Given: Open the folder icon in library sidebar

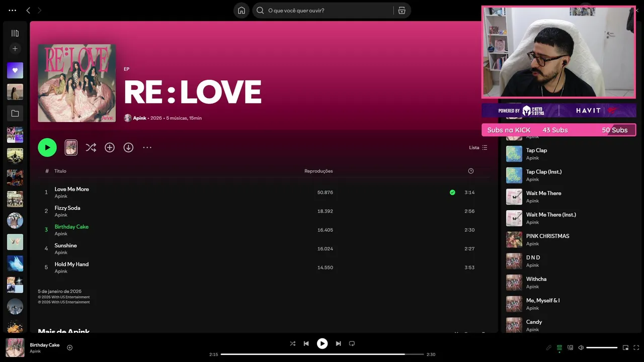Looking at the screenshot, I should click(15, 114).
